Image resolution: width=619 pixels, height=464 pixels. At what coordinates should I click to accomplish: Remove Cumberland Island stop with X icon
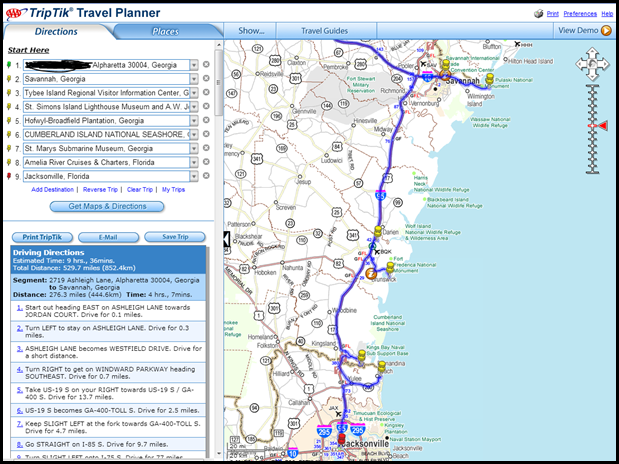(x=206, y=134)
